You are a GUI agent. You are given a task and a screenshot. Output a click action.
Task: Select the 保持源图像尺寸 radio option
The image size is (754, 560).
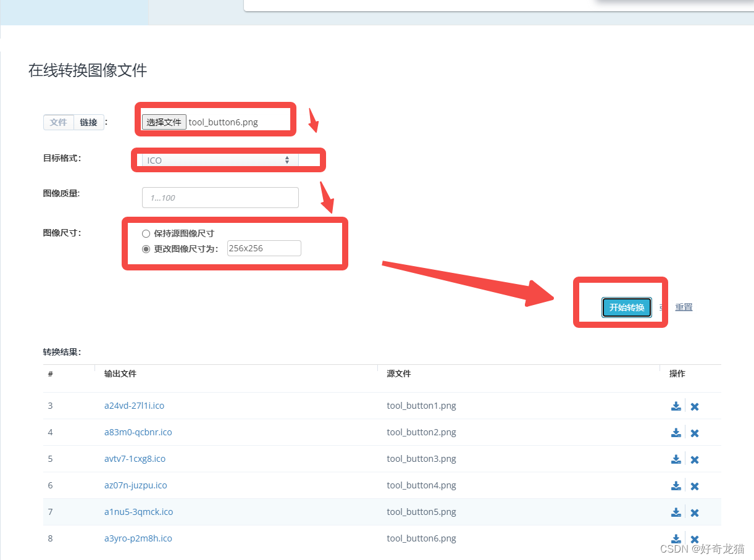[x=146, y=233]
